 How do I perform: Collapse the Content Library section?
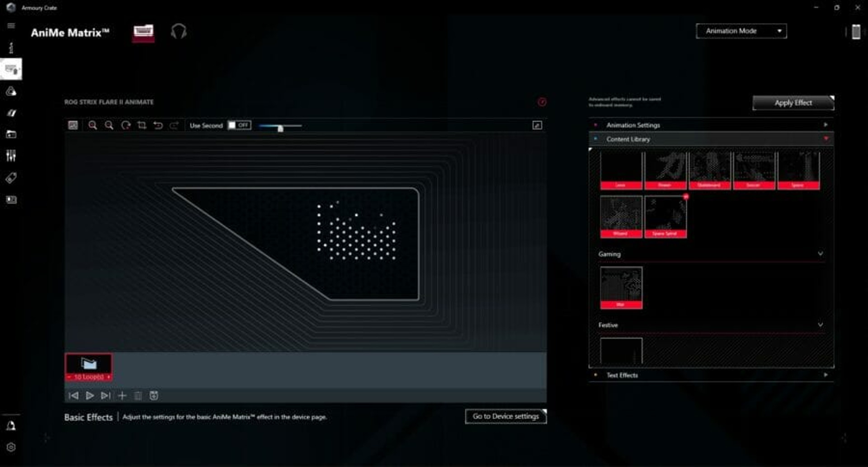click(x=711, y=139)
